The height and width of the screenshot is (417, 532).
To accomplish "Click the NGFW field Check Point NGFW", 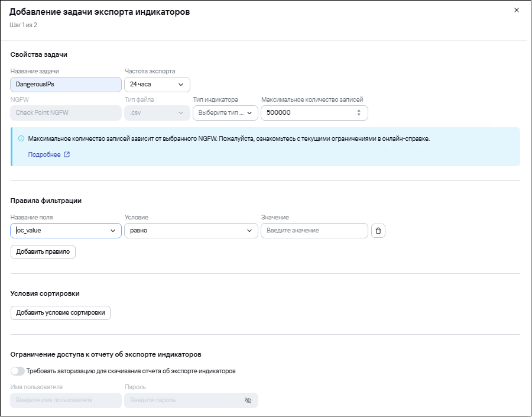I will tap(66, 113).
